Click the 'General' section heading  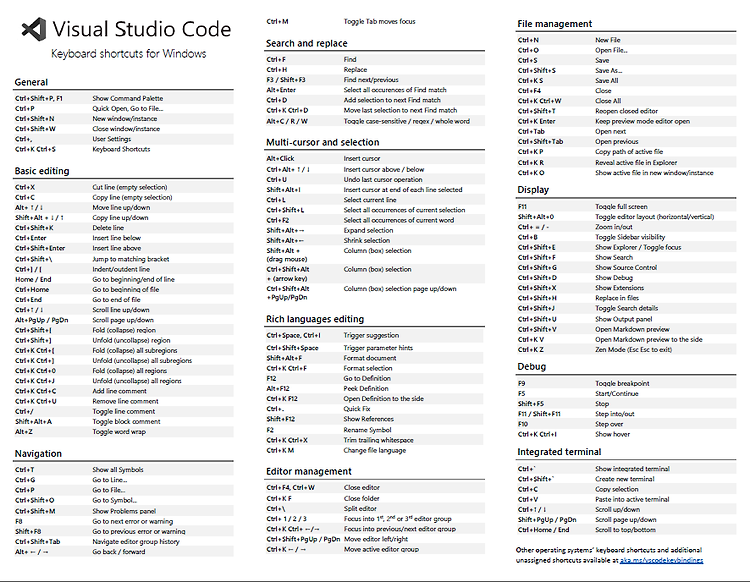31,82
